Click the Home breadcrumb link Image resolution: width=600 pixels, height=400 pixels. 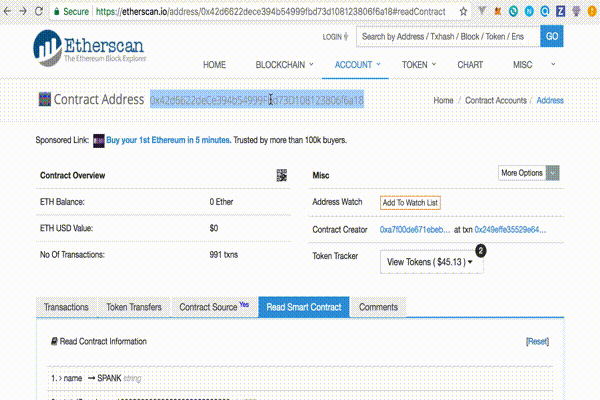443,100
